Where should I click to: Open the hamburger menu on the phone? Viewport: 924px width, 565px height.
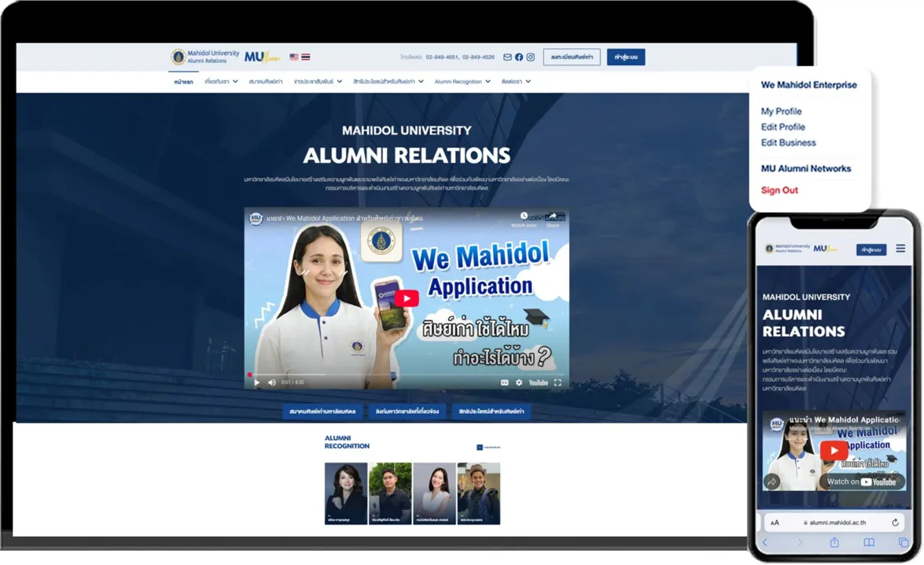(900, 249)
